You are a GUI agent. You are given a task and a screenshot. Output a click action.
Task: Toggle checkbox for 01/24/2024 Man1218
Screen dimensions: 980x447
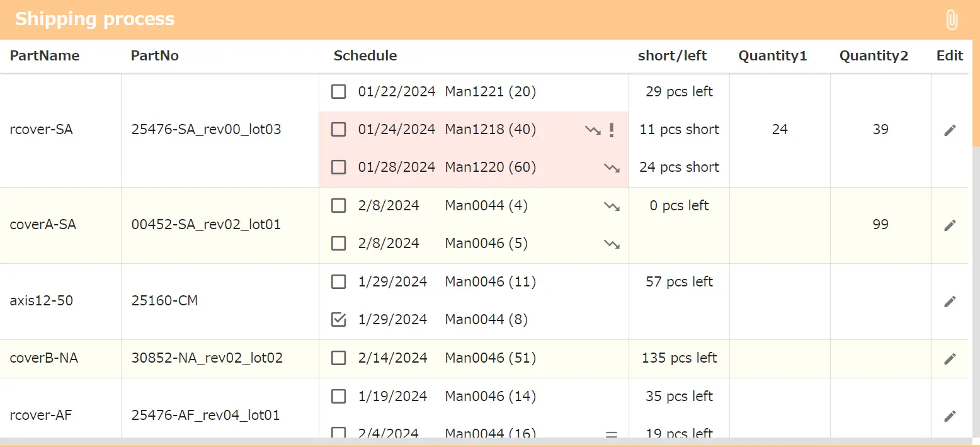click(339, 130)
